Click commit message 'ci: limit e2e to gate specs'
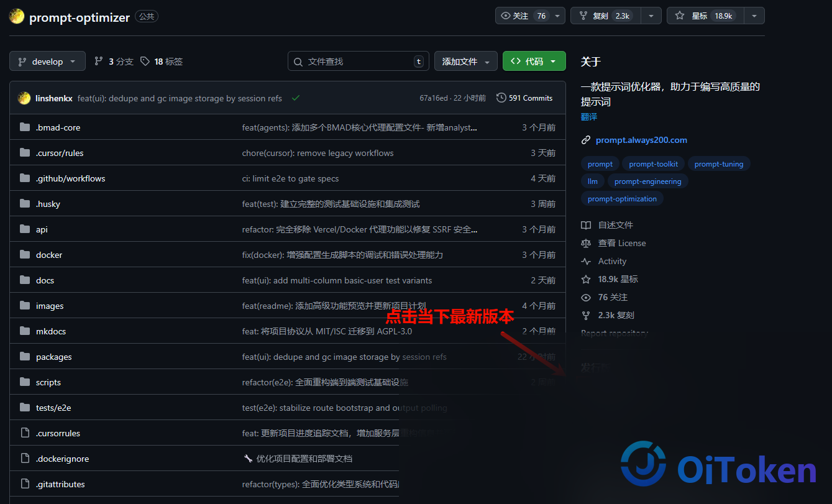832x504 pixels. [290, 178]
